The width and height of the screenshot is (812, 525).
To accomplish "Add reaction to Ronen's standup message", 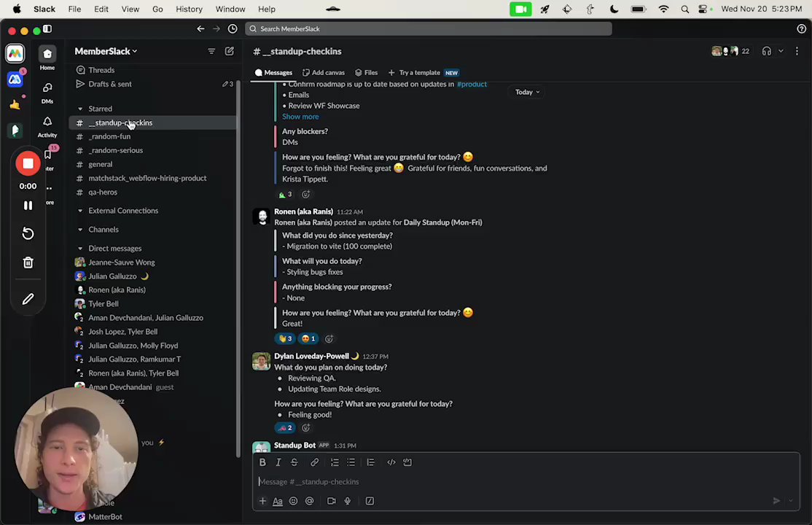I will click(x=329, y=339).
